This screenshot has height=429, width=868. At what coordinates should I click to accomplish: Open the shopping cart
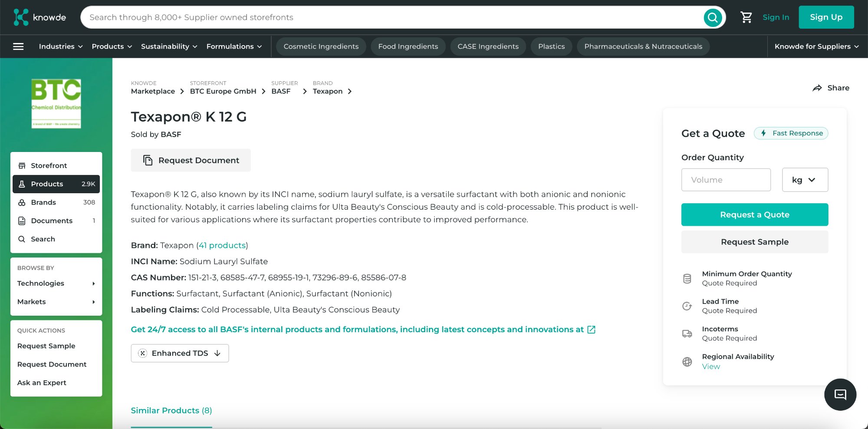(x=746, y=17)
